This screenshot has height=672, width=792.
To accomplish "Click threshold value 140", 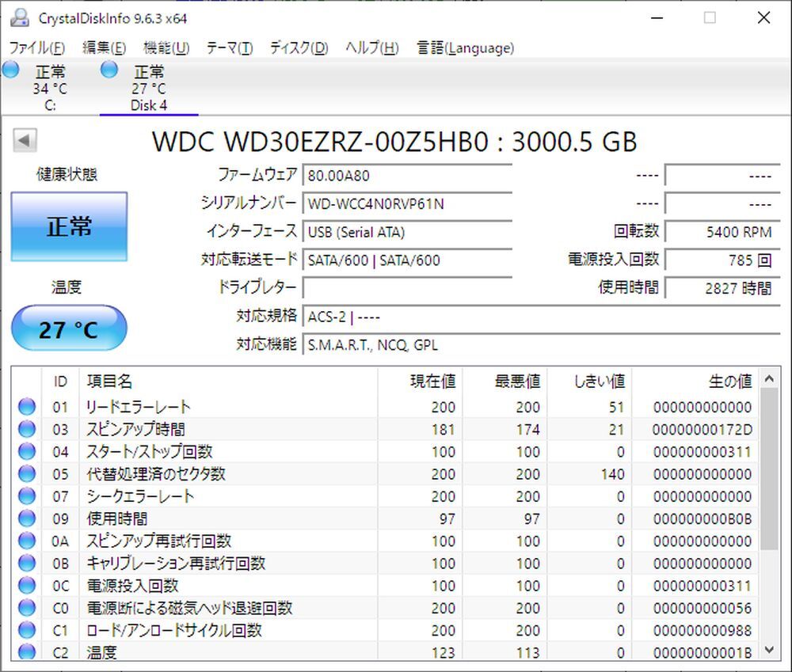I will 612,474.
